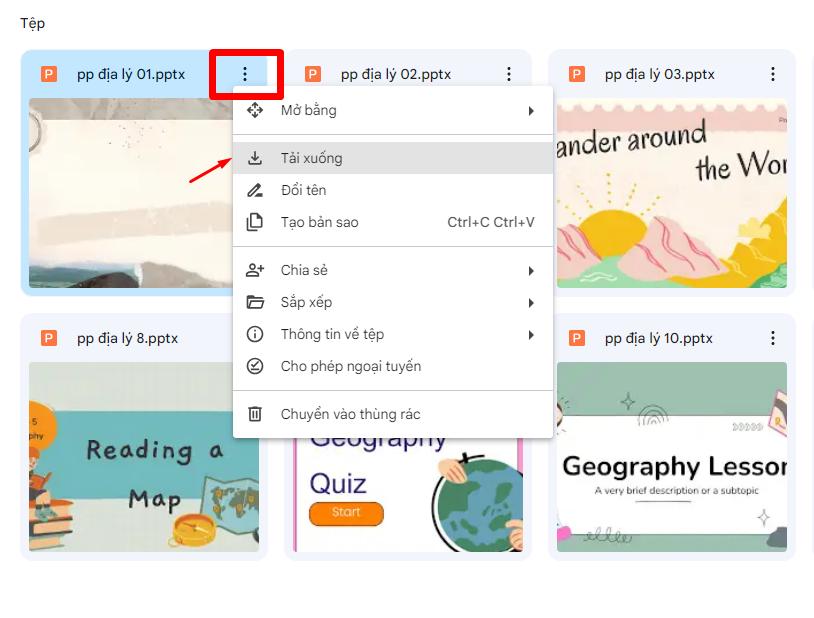Click the Tạo bản sao copy icon

click(x=256, y=222)
